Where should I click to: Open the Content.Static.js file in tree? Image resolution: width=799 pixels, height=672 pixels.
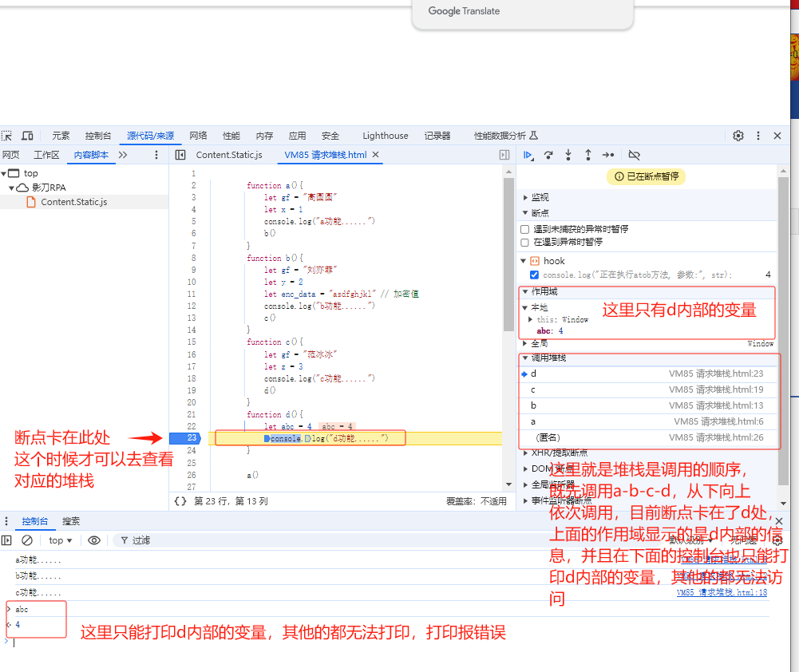pyautogui.click(x=74, y=202)
